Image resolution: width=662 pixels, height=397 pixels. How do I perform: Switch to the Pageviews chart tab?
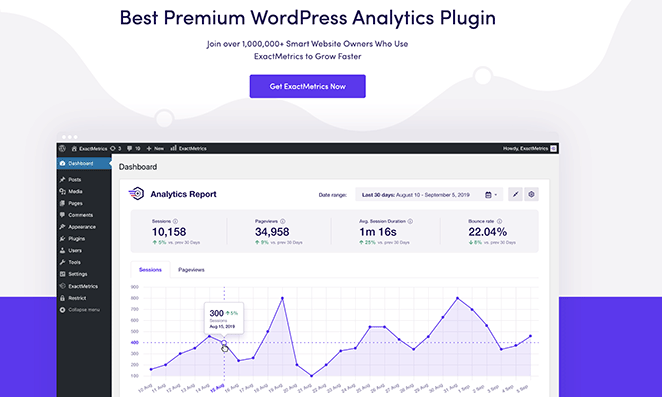[x=191, y=269]
